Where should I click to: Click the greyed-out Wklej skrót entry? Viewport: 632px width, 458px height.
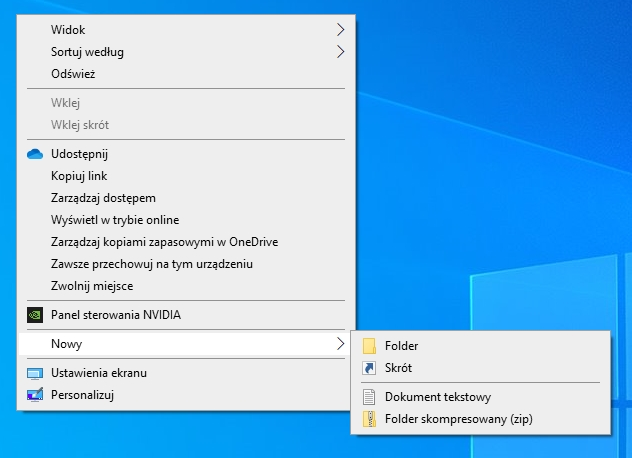coord(80,125)
